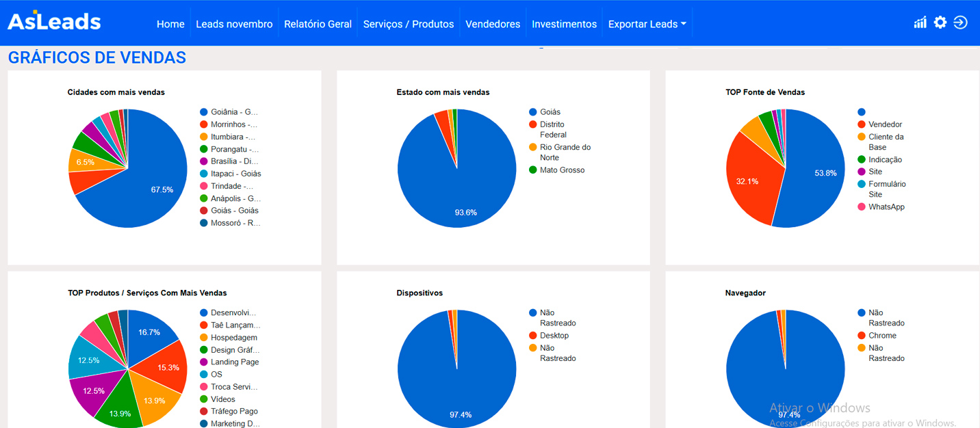Screen dimensions: 980x428
Task: Click the AsLeads logo
Action: (54, 22)
